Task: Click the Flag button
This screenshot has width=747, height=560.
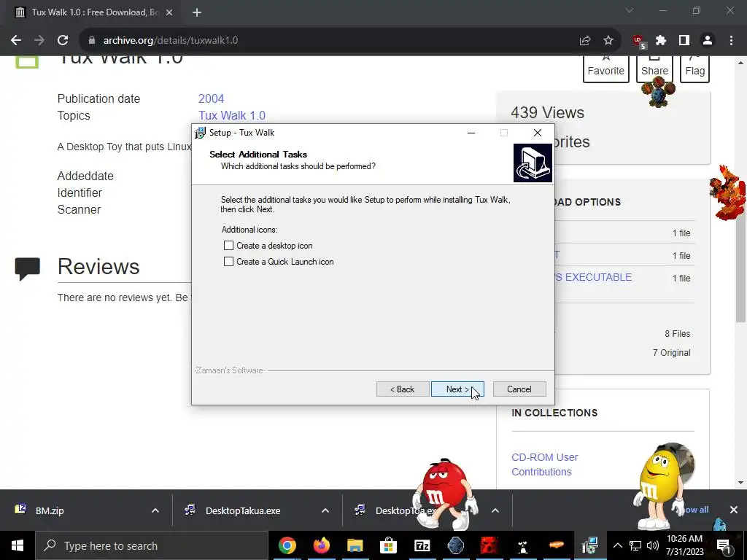Action: coord(694,69)
